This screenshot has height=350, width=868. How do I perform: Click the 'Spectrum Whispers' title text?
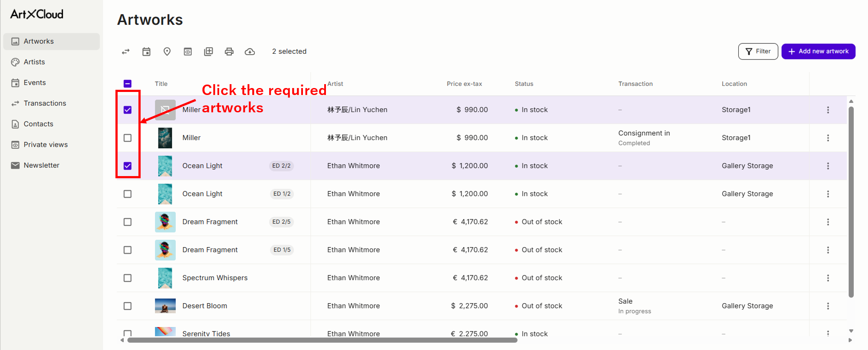pyautogui.click(x=215, y=278)
